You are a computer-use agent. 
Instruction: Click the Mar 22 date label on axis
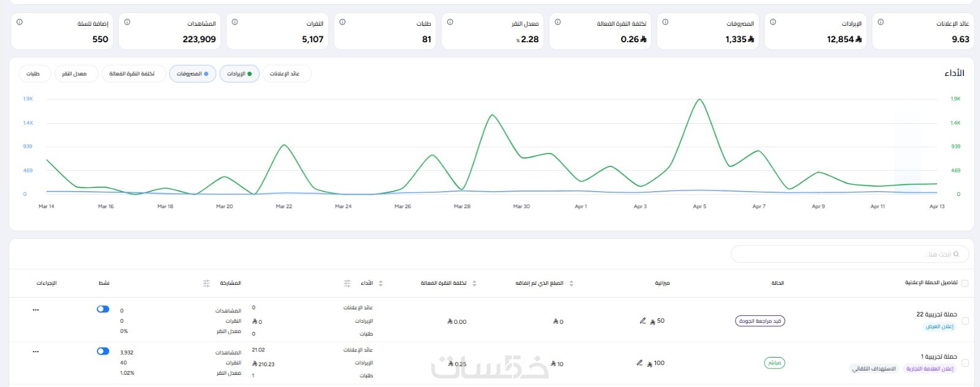pos(284,206)
